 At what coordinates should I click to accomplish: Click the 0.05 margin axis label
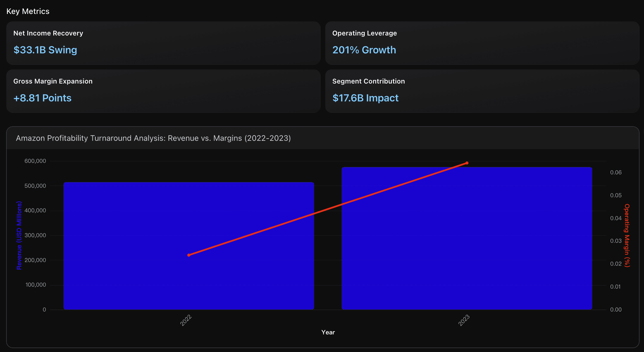tap(616, 196)
